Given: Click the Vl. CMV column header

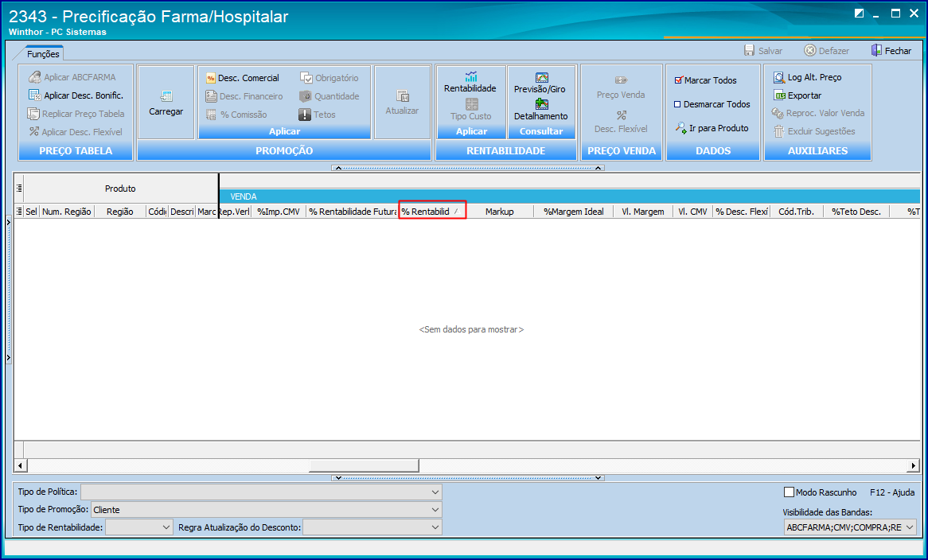Looking at the screenshot, I should 692,211.
